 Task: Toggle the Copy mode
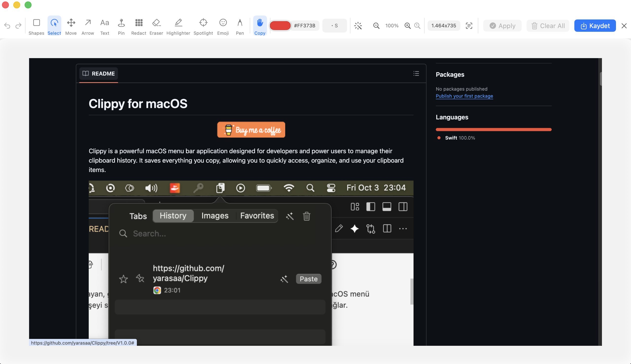(260, 25)
